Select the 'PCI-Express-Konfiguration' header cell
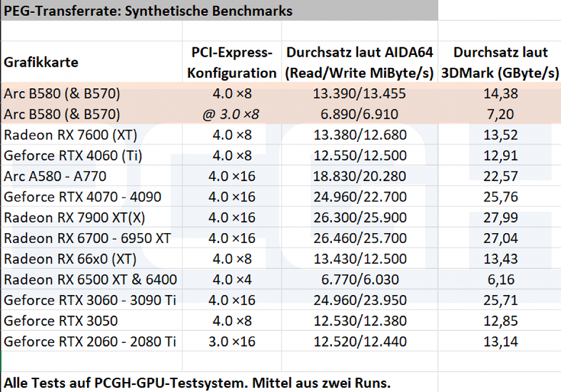This screenshot has height=392, width=561. (x=232, y=62)
